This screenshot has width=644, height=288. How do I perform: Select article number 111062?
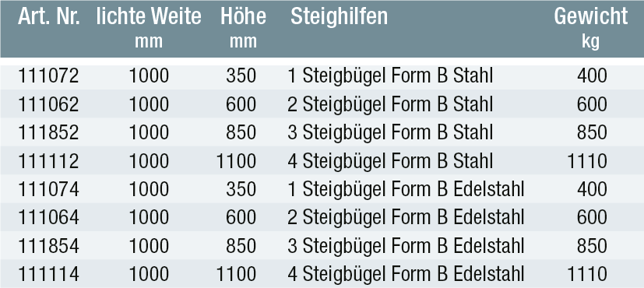click(48, 104)
